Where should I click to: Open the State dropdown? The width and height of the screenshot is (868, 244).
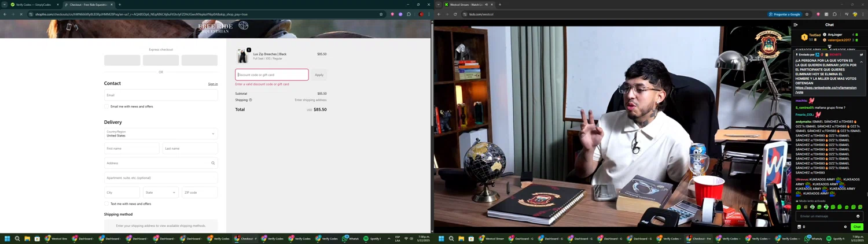click(x=161, y=193)
